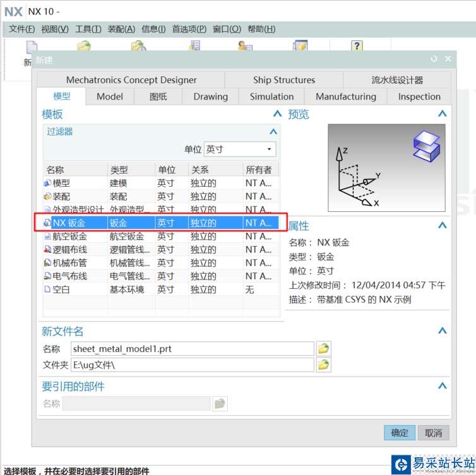
Task: Collapse the 预览 preview section
Action: 443,114
